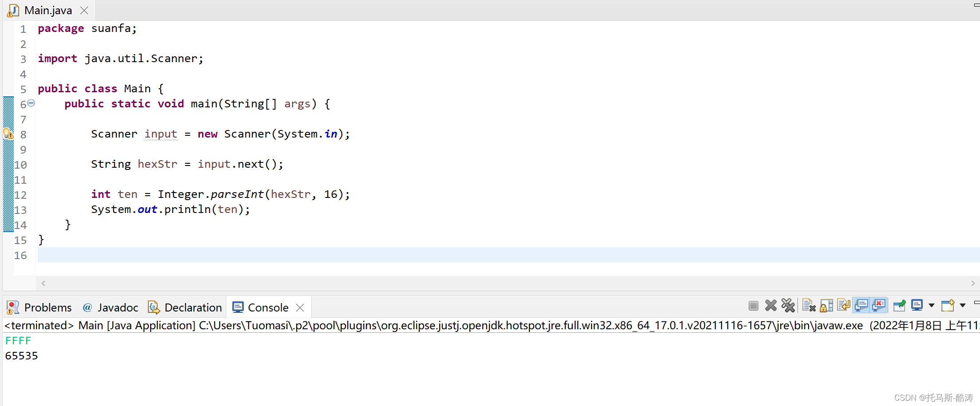Minimize the editor area

976,5
